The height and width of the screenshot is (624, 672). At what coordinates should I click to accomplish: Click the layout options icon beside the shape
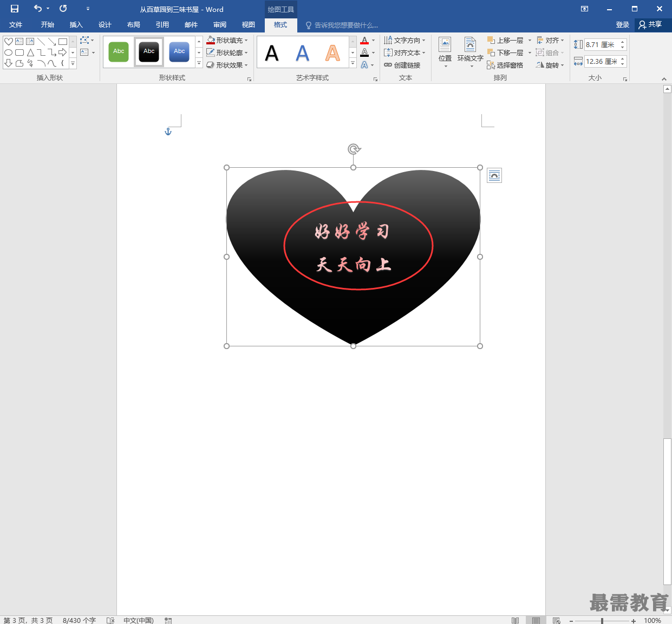click(494, 175)
